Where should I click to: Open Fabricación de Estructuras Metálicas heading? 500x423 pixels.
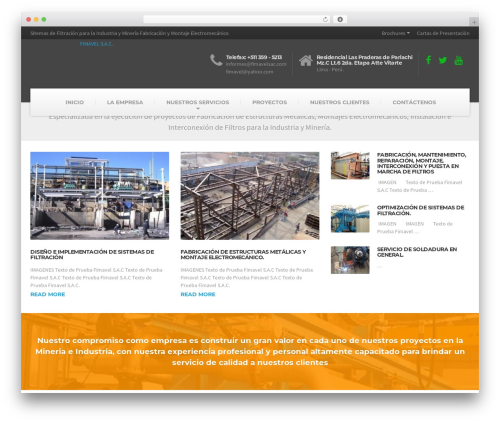(x=243, y=254)
